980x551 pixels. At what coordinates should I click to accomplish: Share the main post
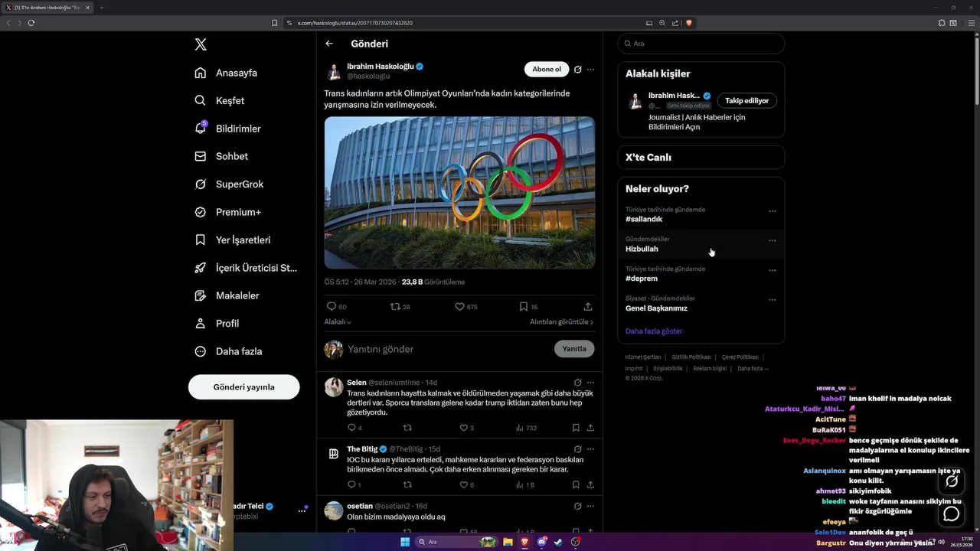pos(588,306)
